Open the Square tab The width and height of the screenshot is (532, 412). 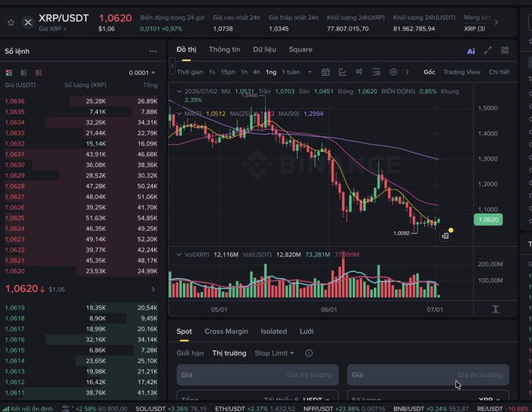point(300,49)
